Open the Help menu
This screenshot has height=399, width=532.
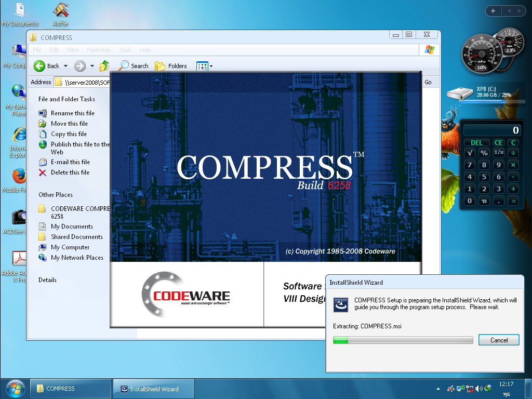coord(145,50)
